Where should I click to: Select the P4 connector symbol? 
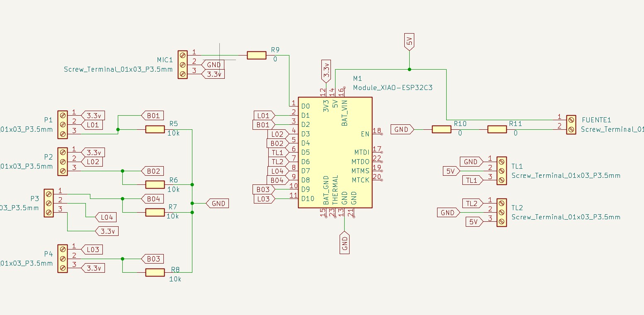point(62,259)
